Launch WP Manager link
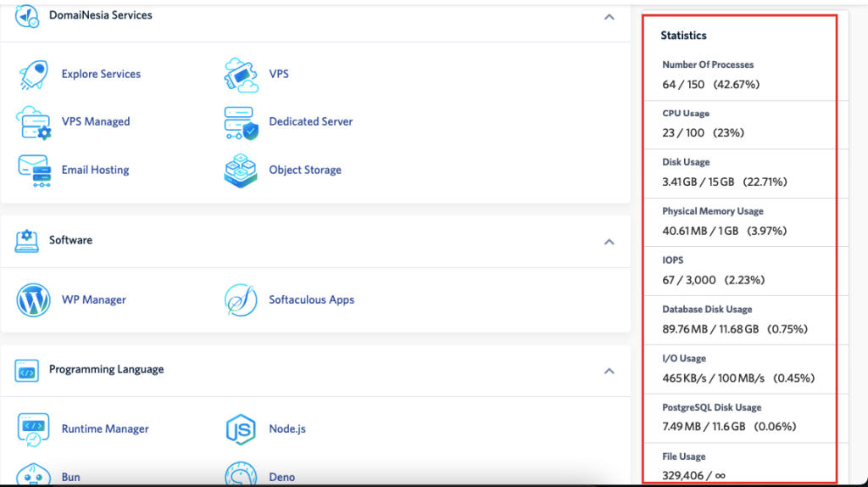The height and width of the screenshot is (487, 868). tap(93, 299)
